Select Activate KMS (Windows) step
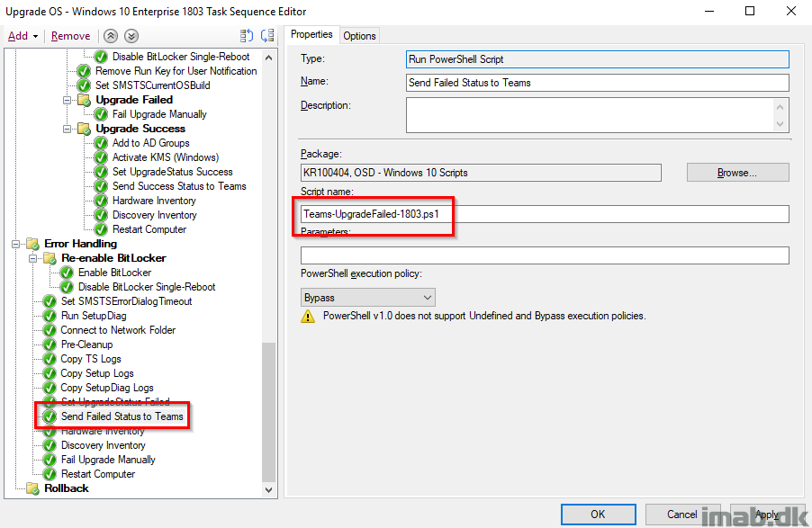 [166, 157]
